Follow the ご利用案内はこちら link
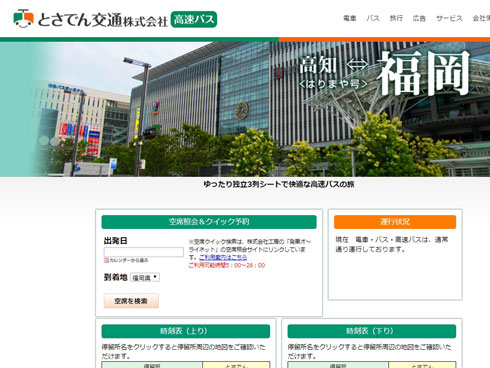 click(223, 257)
